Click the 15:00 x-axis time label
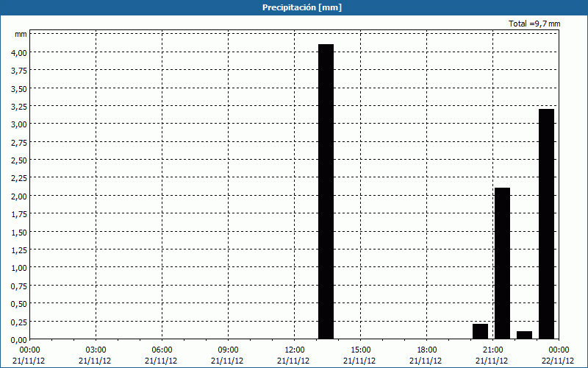This screenshot has width=588, height=368. point(360,350)
